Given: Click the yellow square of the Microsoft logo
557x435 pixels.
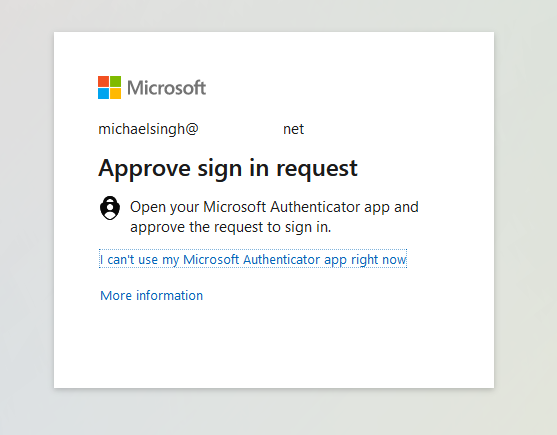Looking at the screenshot, I should click(115, 93).
